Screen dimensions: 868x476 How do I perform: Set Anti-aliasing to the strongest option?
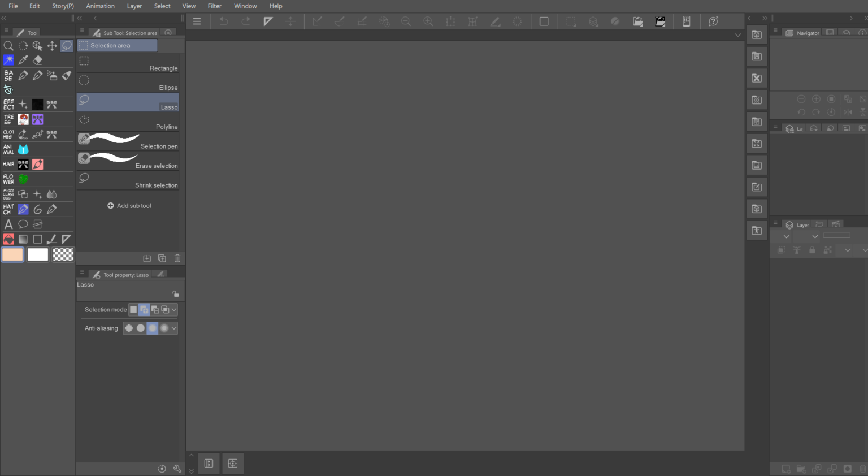[163, 328]
